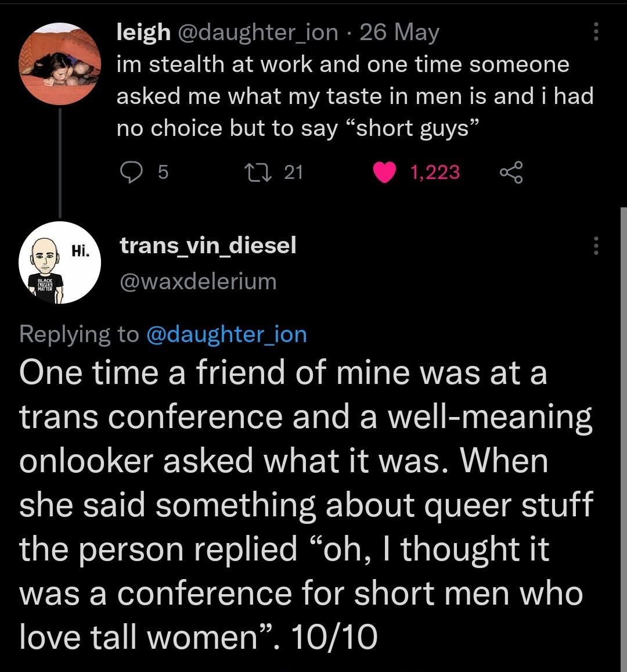627x672 pixels.
Task: Open more options for leigh's tweet
Action: (x=596, y=32)
